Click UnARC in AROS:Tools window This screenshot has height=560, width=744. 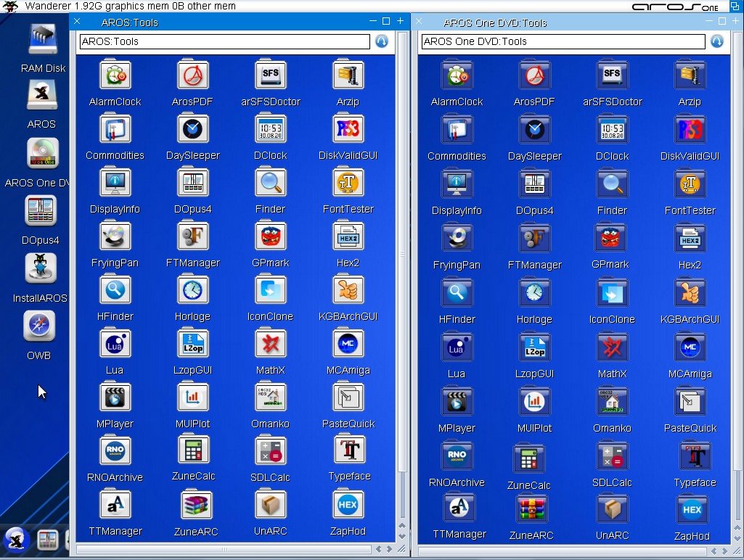pyautogui.click(x=271, y=504)
